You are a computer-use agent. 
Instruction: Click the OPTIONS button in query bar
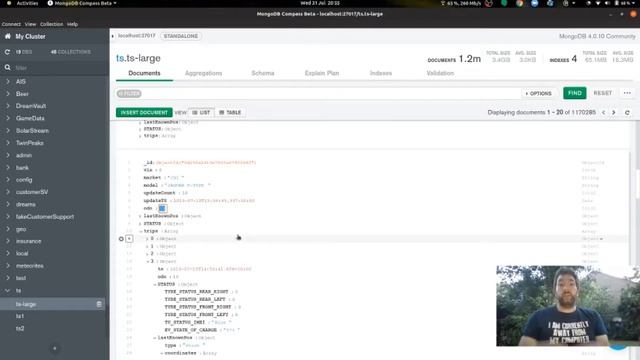point(538,93)
